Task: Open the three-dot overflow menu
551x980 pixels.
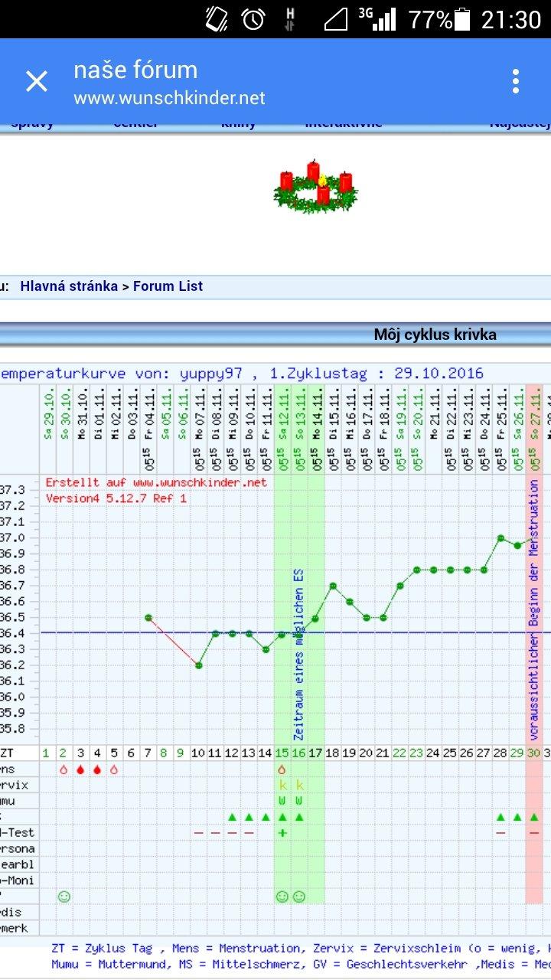Action: coord(516,81)
